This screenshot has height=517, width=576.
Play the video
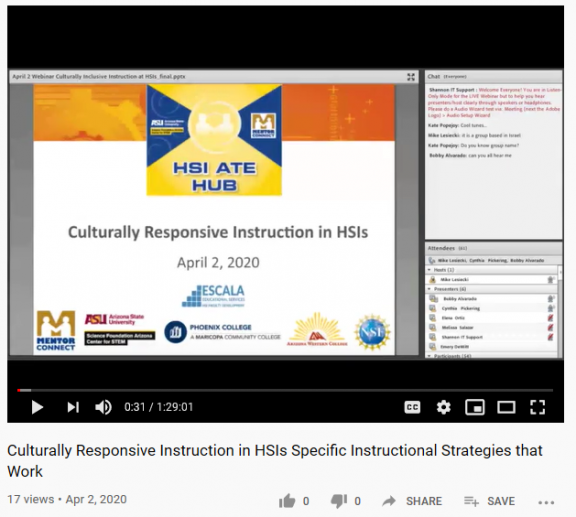pyautogui.click(x=37, y=407)
